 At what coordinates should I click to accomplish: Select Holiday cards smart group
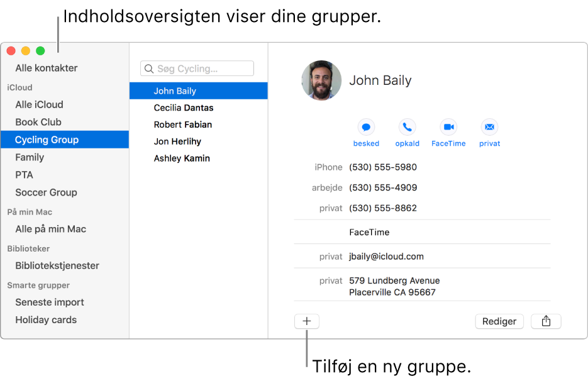pos(46,319)
